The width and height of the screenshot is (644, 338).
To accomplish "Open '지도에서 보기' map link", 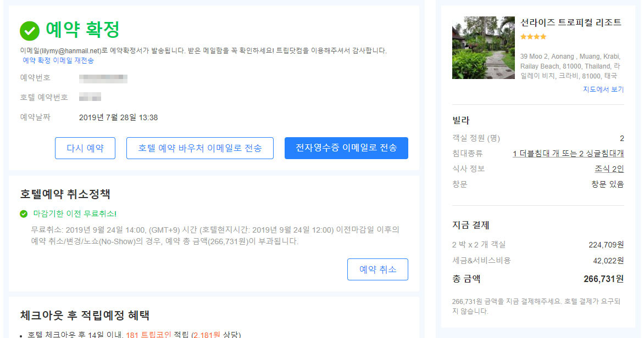I will coord(603,89).
